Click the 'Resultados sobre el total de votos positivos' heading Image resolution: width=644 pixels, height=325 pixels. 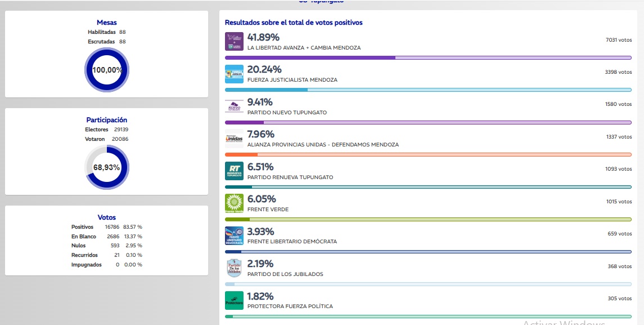coord(294,23)
